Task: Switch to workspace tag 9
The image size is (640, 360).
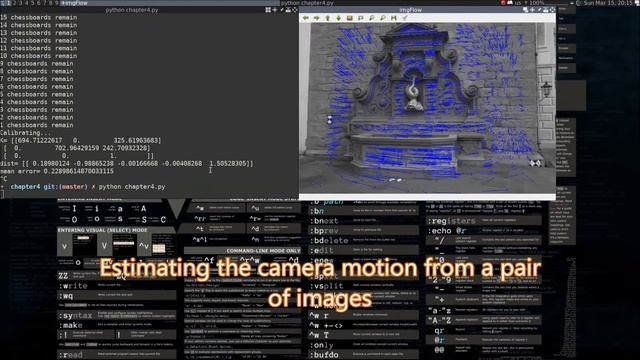Action: click(x=56, y=3)
